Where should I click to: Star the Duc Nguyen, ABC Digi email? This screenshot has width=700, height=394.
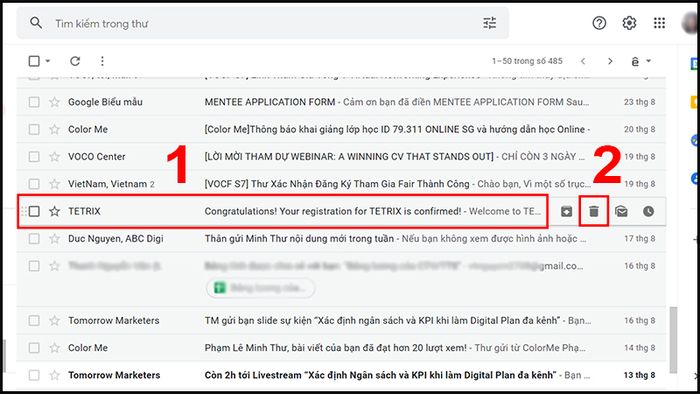(54, 239)
